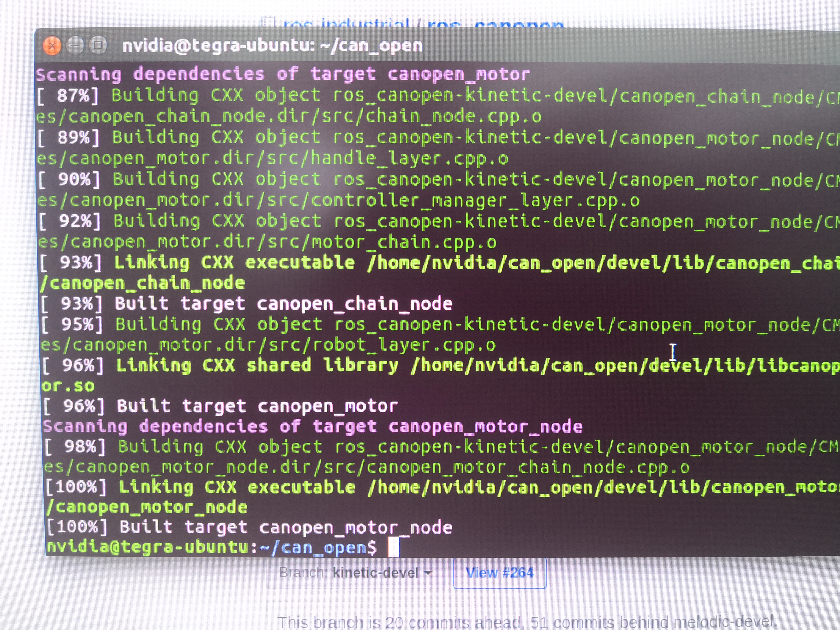The height and width of the screenshot is (630, 840).
Task: Click the 'canopen_motor_chain_node.cpp.o' path line
Action: click(x=367, y=467)
